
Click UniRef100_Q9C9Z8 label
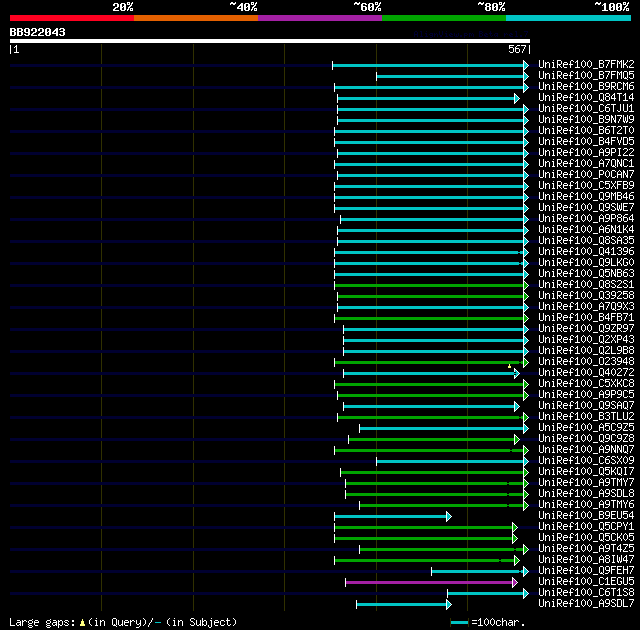[586, 439]
